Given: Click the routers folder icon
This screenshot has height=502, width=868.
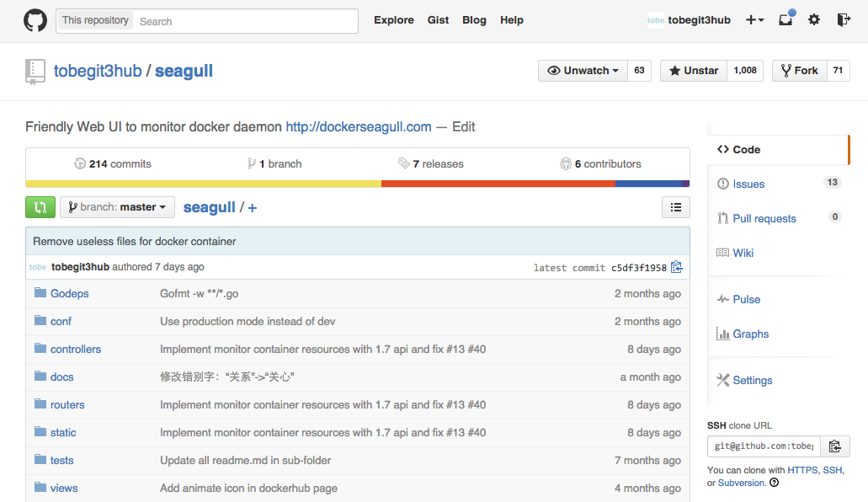Looking at the screenshot, I should (x=40, y=403).
